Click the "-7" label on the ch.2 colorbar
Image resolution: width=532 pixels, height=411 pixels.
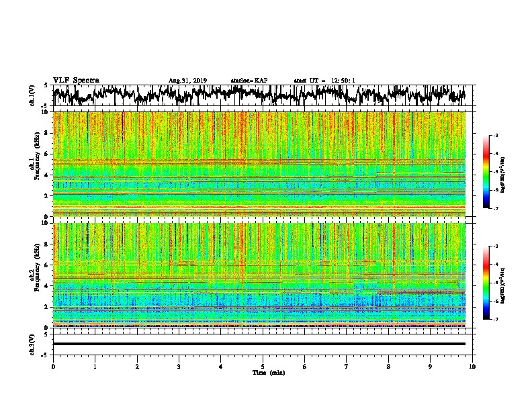pyautogui.click(x=495, y=319)
